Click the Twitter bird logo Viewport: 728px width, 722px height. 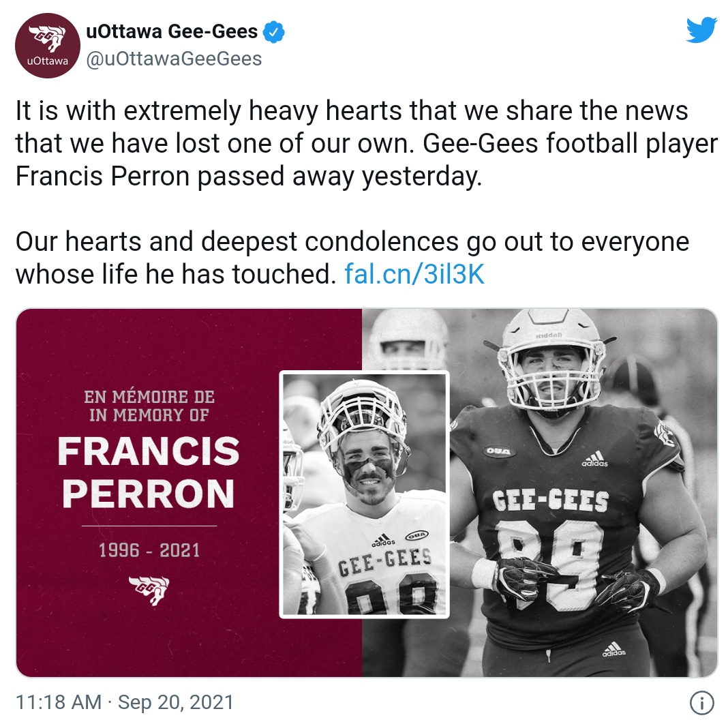[701, 30]
